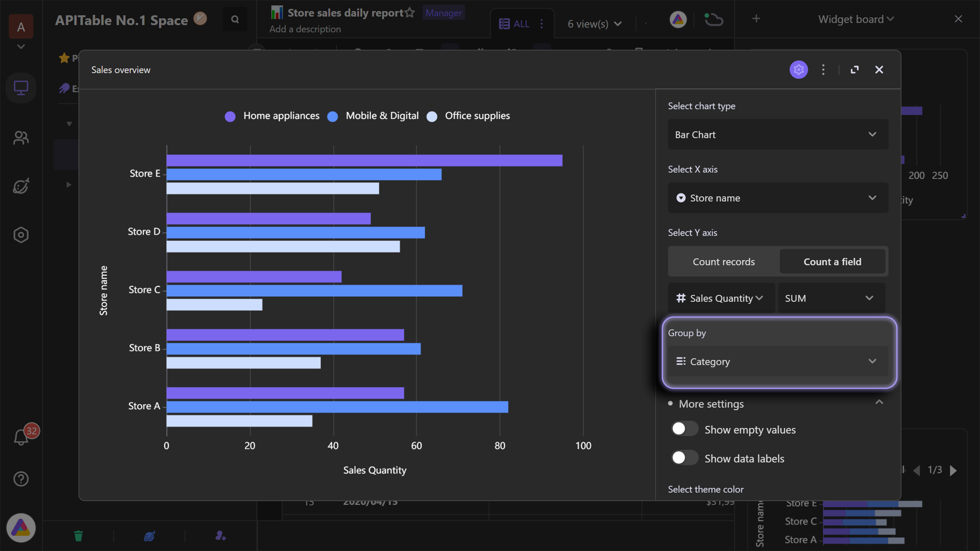Toggle Home appliances legend series
The image size is (980, 551).
(x=272, y=116)
